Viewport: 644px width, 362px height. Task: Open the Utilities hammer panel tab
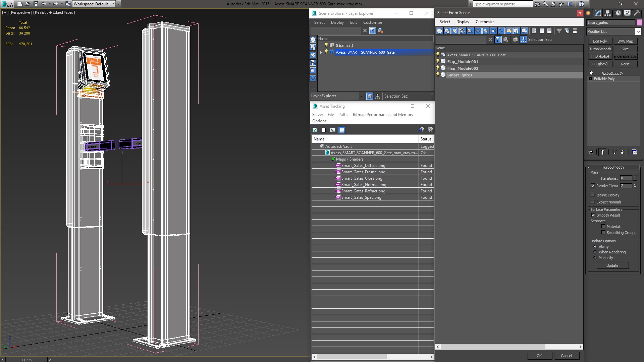click(x=636, y=13)
